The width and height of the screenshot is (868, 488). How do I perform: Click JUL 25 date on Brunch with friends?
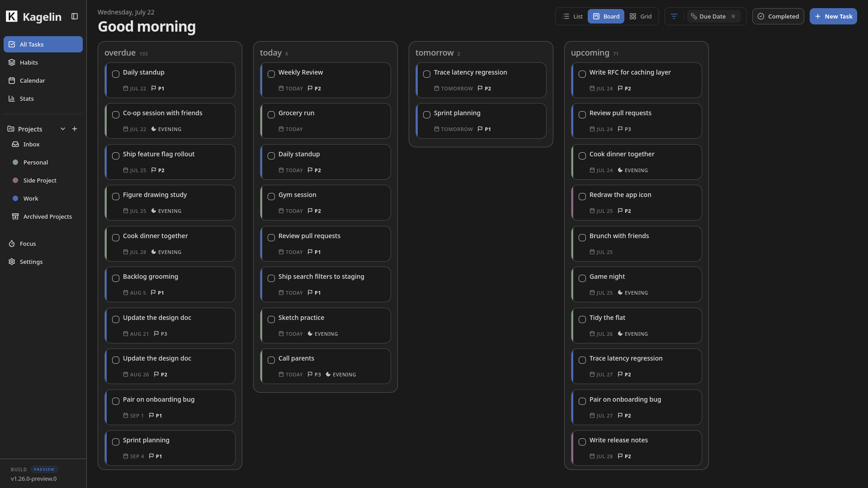point(601,252)
